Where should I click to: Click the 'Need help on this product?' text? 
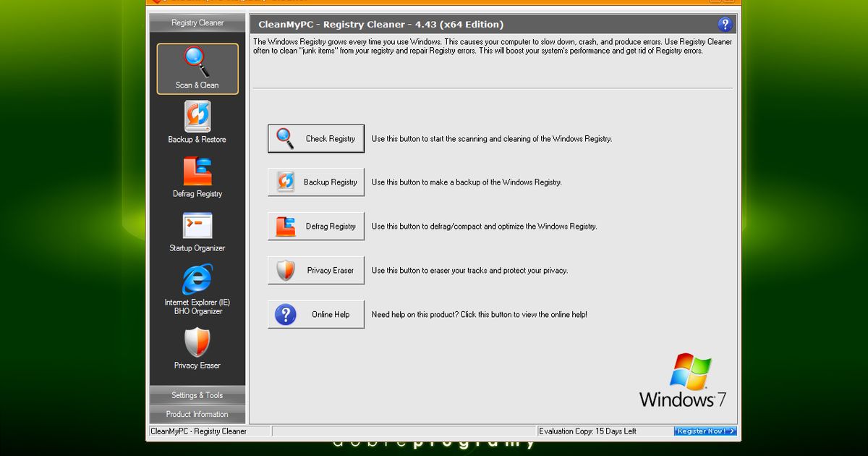coord(480,315)
